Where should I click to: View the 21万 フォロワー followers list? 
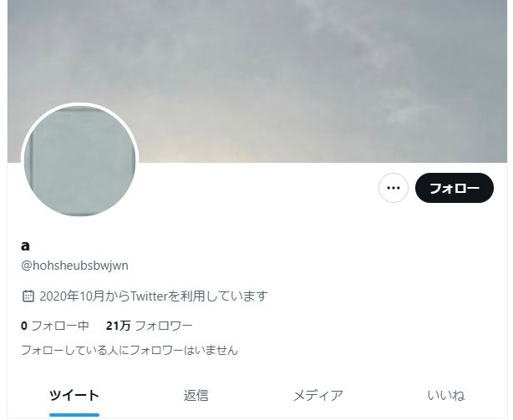pyautogui.click(x=150, y=326)
